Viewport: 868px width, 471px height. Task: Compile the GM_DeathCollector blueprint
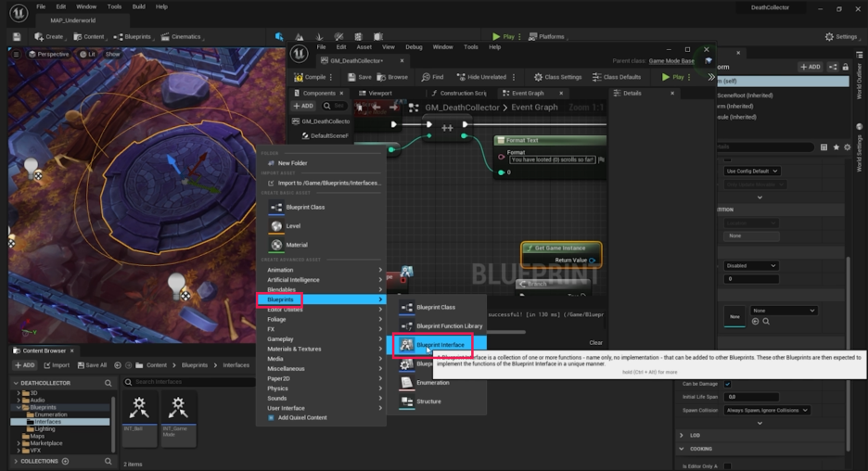pos(311,77)
